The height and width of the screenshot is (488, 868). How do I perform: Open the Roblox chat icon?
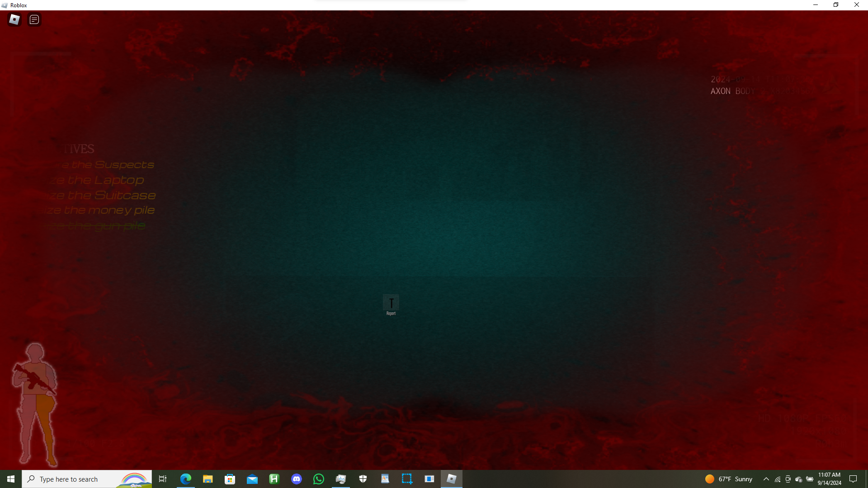click(34, 19)
